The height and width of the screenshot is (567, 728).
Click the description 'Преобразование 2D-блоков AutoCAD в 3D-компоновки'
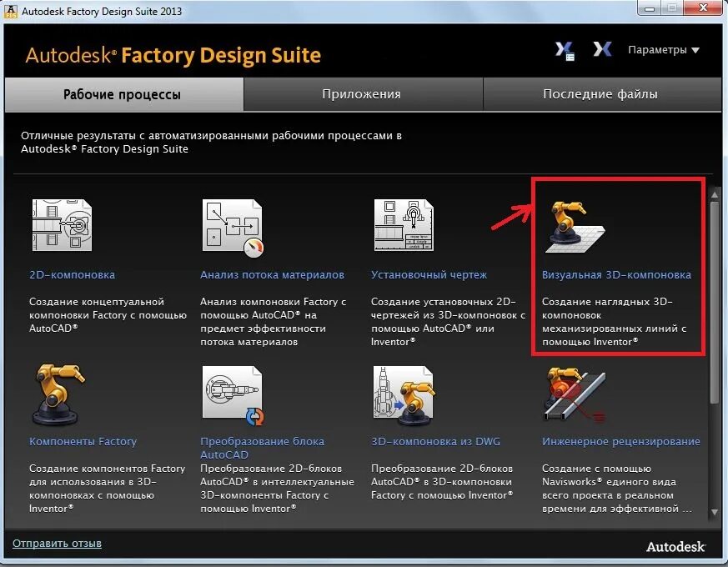(442, 482)
